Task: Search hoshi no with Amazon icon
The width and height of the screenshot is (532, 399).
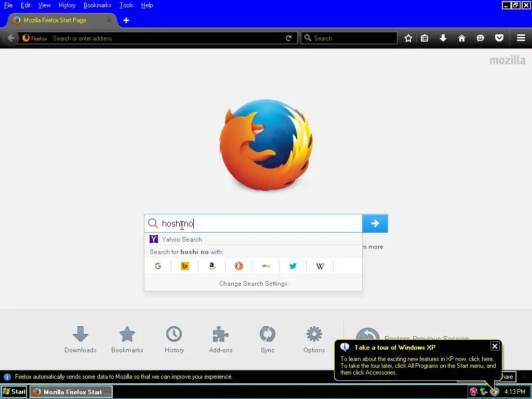Action: point(212,266)
